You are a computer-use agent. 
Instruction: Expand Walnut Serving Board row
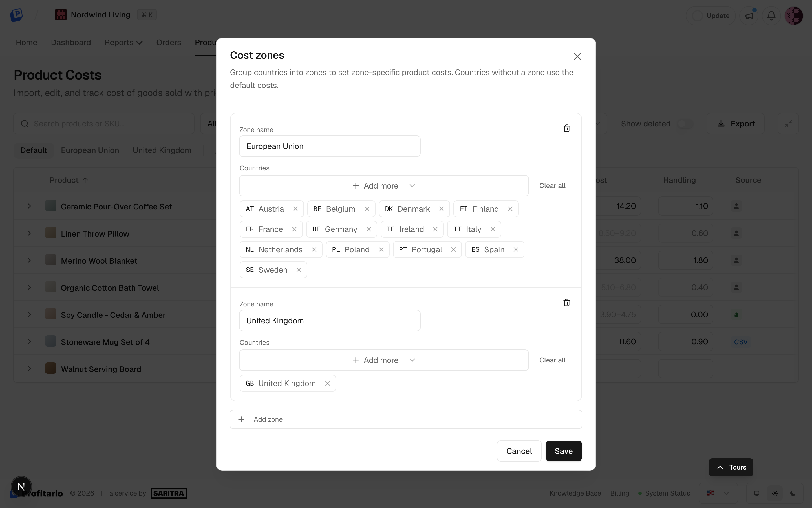click(x=29, y=369)
